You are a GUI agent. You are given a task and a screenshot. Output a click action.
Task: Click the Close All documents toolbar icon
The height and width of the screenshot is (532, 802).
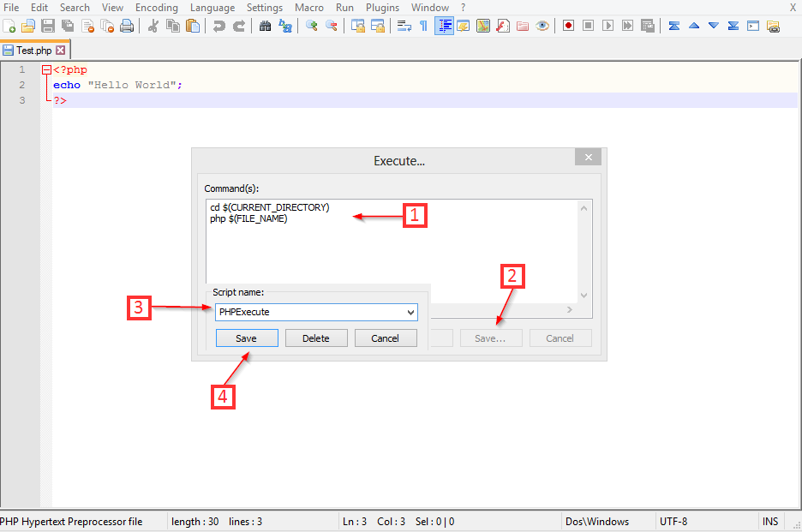click(x=107, y=26)
